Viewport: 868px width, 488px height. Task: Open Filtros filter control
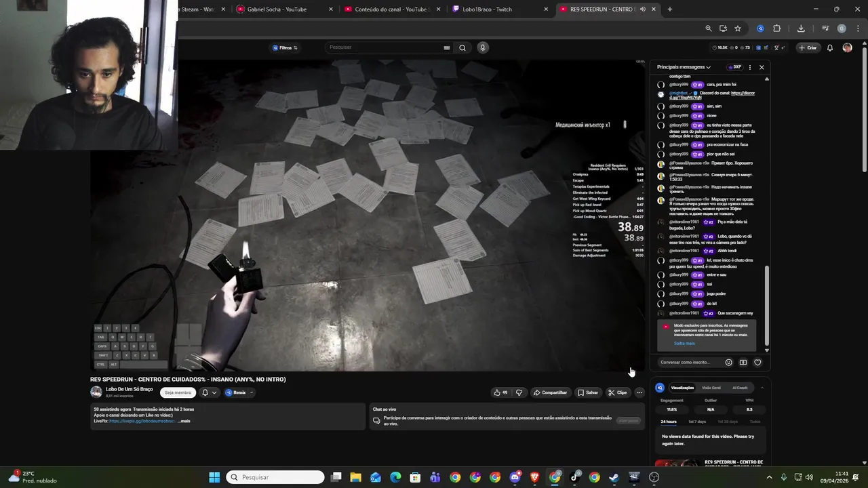click(x=285, y=47)
